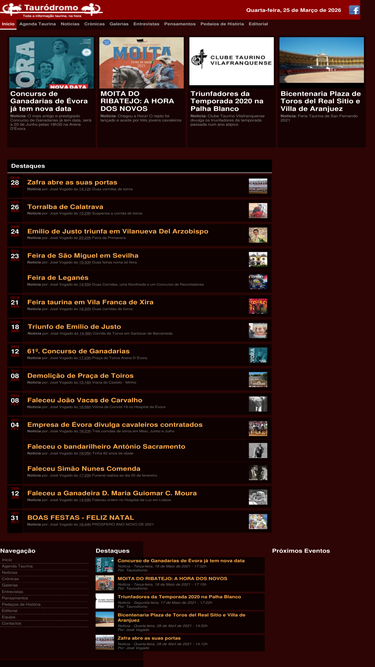This screenshot has height=667, width=375.
Task: Click thumbnail beside 61º. Concurso de Ganadarias
Action: pos(258,355)
